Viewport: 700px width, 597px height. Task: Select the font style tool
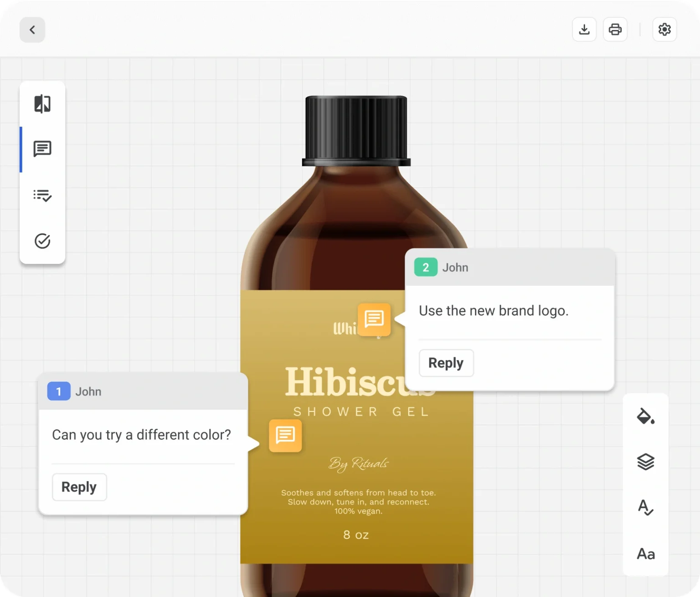[645, 508]
